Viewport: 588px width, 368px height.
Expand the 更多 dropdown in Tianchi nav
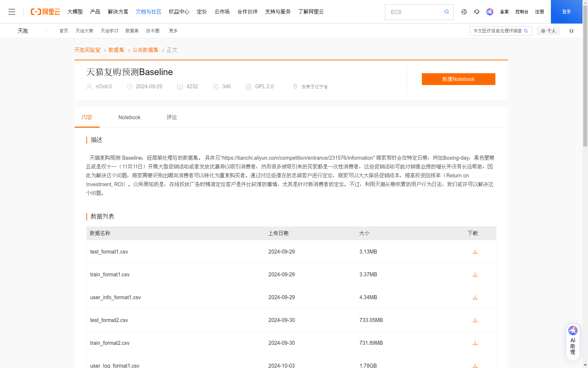173,31
